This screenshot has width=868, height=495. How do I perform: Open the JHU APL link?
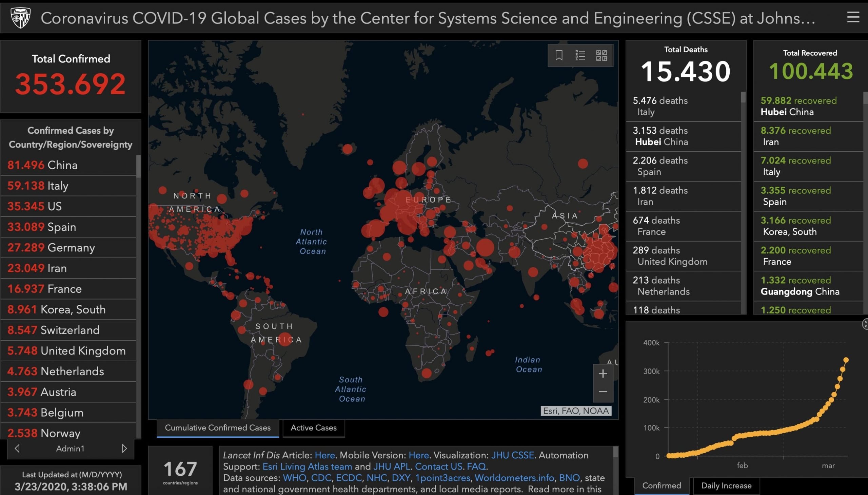(x=392, y=467)
